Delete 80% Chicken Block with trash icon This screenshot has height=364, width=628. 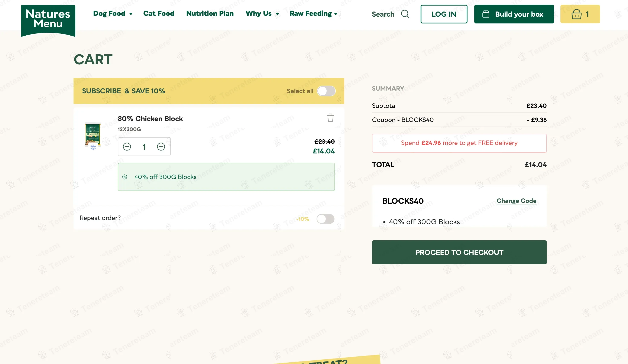(x=330, y=118)
